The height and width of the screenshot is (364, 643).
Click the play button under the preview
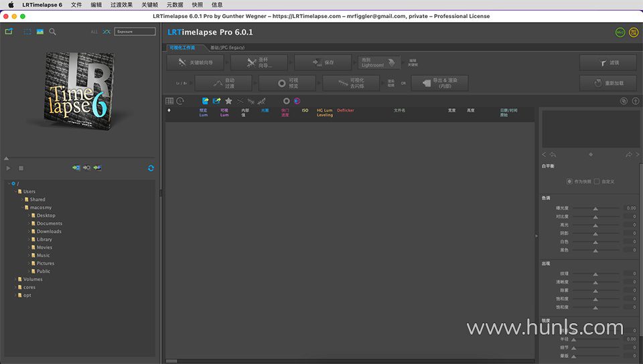pyautogui.click(x=8, y=168)
